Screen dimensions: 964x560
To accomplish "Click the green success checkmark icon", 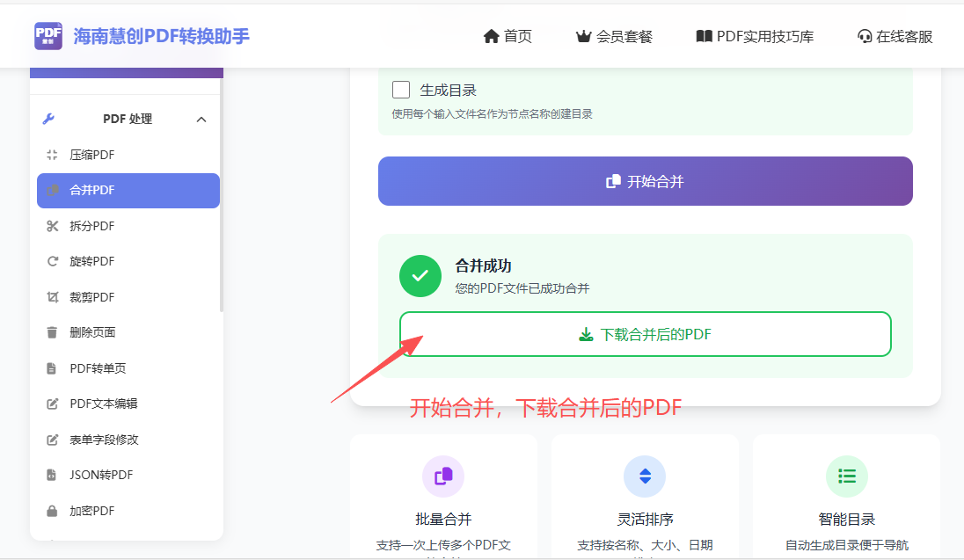I will click(420, 276).
